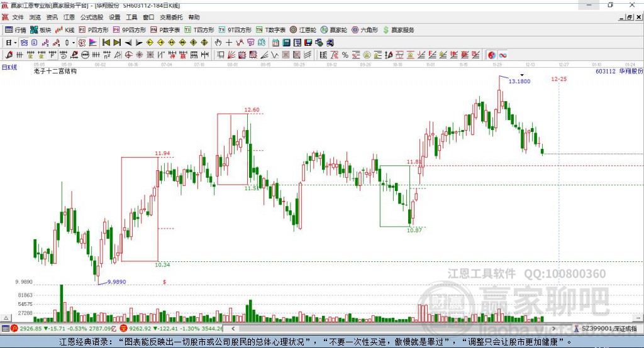Open the T四方形 tool

199,30
